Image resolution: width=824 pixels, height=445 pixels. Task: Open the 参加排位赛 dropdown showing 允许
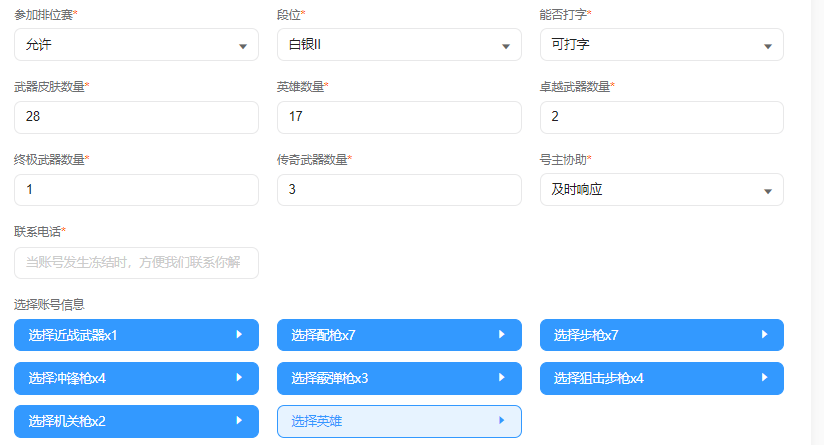(136, 45)
